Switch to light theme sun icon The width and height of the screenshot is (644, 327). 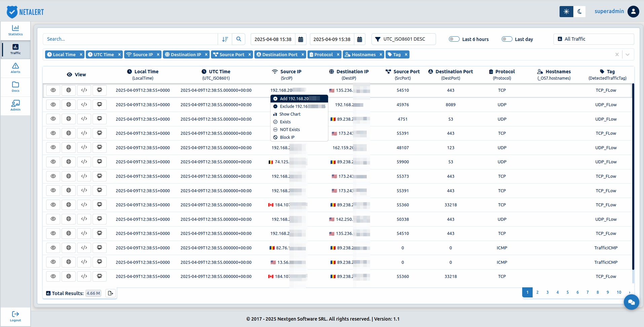pyautogui.click(x=566, y=11)
